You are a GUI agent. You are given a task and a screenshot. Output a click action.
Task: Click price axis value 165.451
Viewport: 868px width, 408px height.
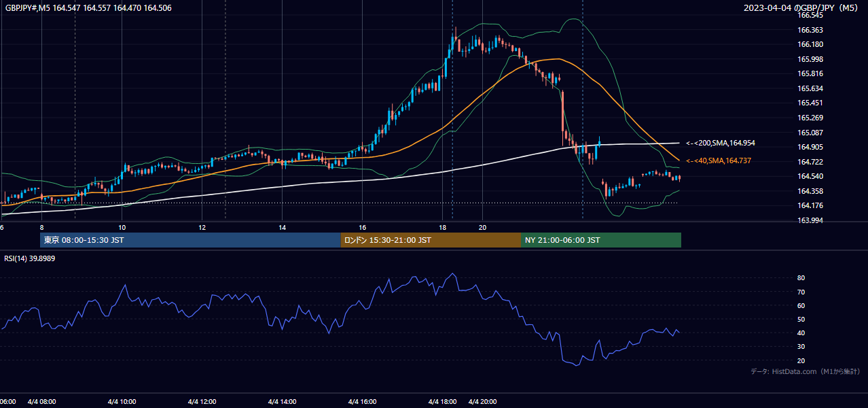click(x=810, y=103)
